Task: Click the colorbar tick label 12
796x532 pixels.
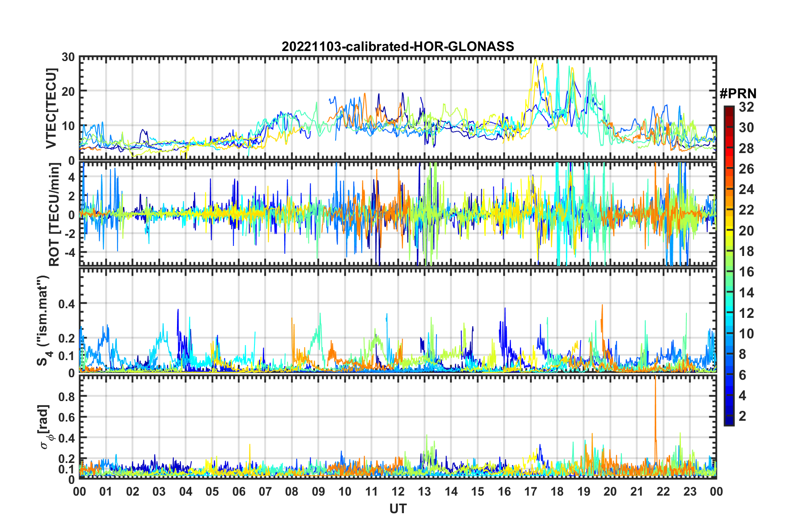Action: pyautogui.click(x=746, y=313)
